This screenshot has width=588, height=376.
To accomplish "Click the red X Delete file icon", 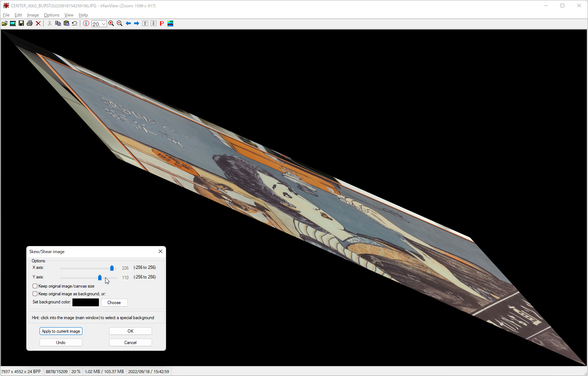I will (38, 23).
